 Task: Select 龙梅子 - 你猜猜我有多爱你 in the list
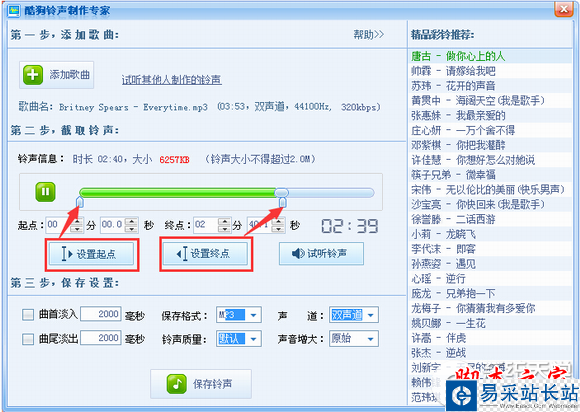click(x=490, y=308)
